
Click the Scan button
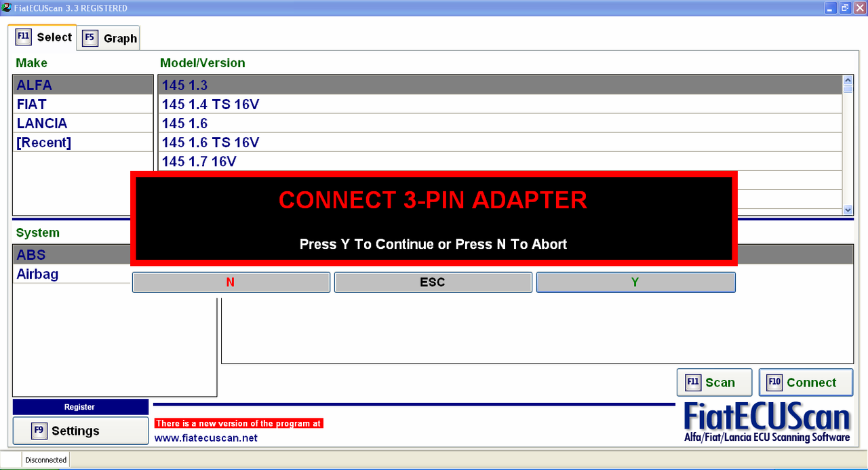click(x=715, y=383)
